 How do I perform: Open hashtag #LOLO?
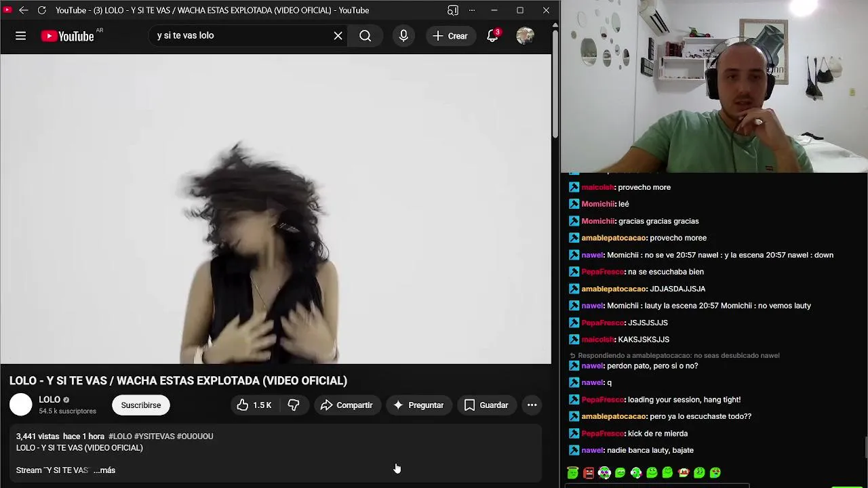coord(120,436)
